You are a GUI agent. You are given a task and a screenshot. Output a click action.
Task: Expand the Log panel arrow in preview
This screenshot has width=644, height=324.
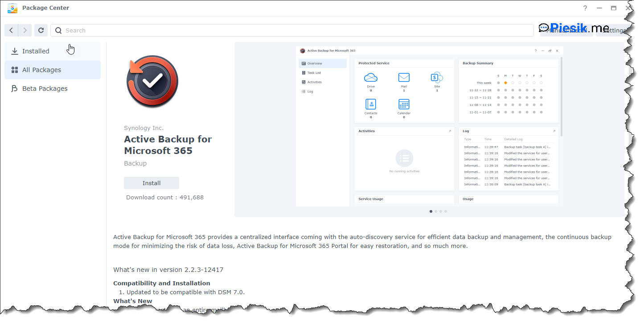click(554, 131)
